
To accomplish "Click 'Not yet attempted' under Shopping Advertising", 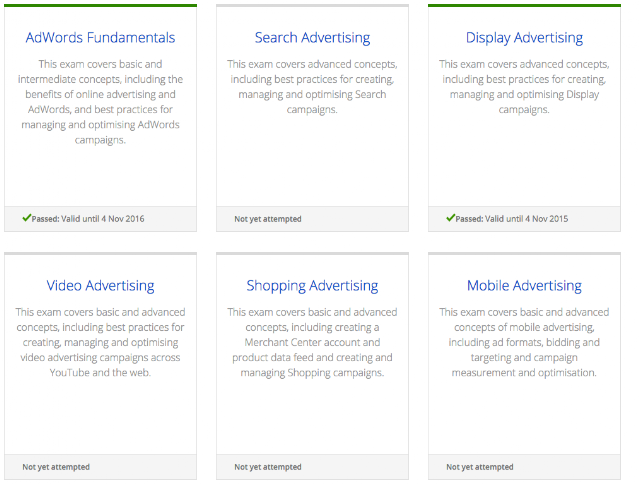I will [268, 467].
